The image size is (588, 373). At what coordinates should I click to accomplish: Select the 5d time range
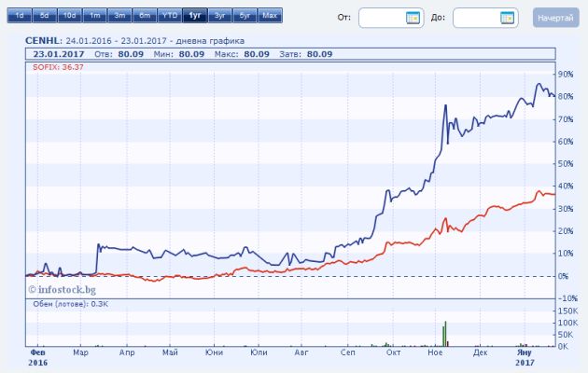pos(44,16)
